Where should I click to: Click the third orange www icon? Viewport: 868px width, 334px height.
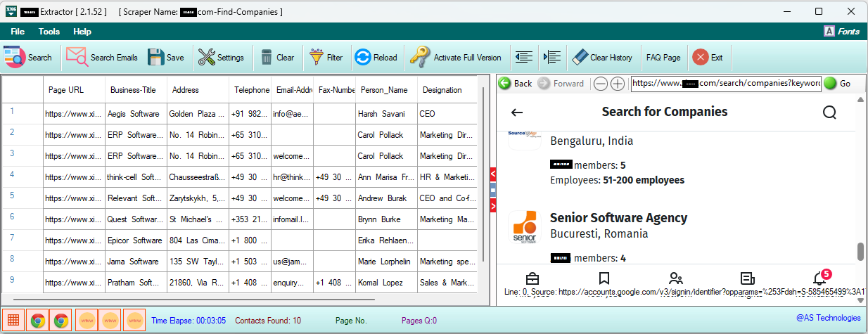pos(134,321)
